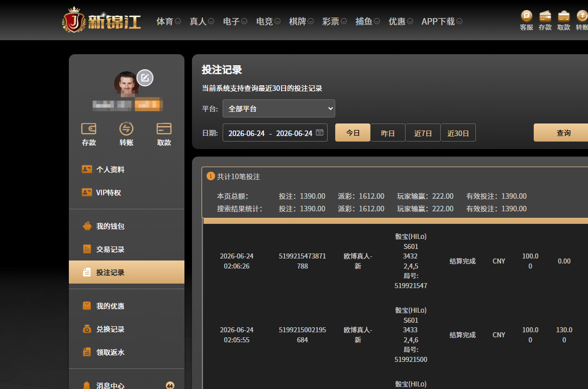Image resolution: width=588 pixels, height=389 pixels.
Task: Expand the APP下载 menu
Action: coord(442,22)
